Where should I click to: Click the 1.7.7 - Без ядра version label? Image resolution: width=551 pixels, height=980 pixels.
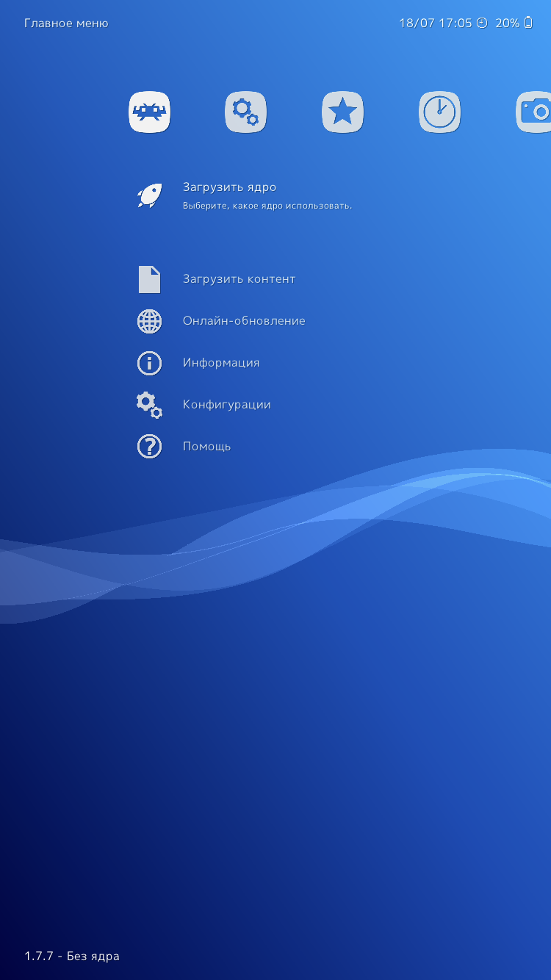[x=72, y=956]
